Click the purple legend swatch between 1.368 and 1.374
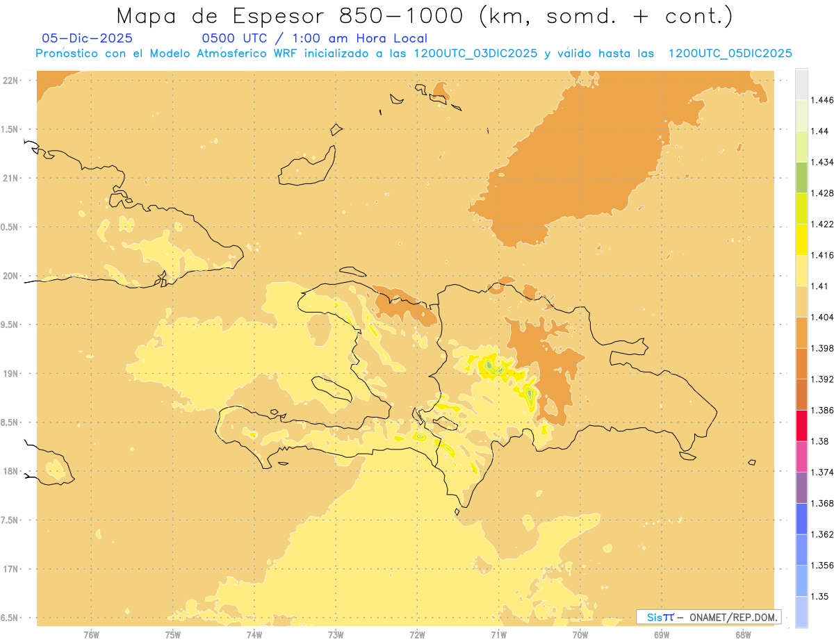The height and width of the screenshot is (644, 834). coord(801,488)
